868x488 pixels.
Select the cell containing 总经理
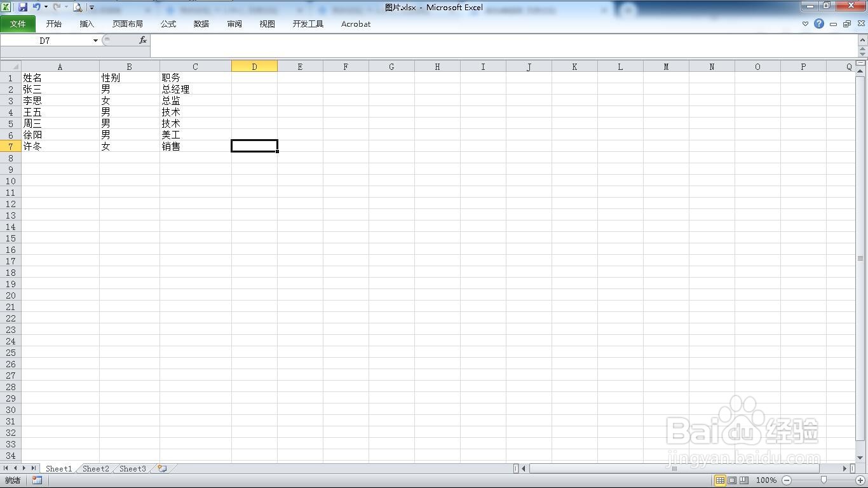click(x=196, y=90)
